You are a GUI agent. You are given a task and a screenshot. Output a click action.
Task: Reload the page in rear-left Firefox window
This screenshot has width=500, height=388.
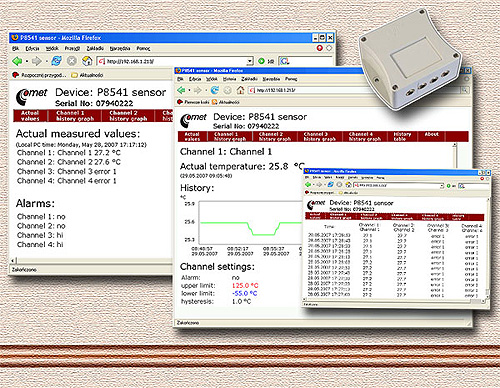pos(56,61)
